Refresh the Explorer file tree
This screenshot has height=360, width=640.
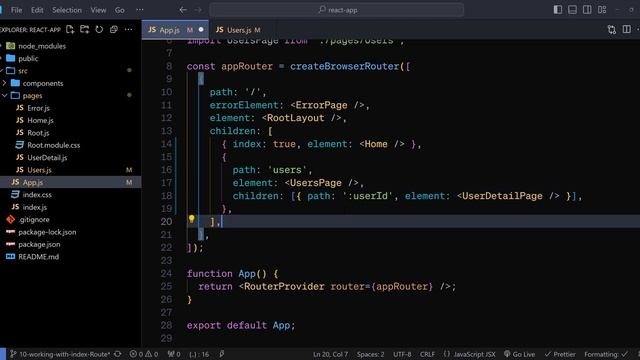click(99, 29)
